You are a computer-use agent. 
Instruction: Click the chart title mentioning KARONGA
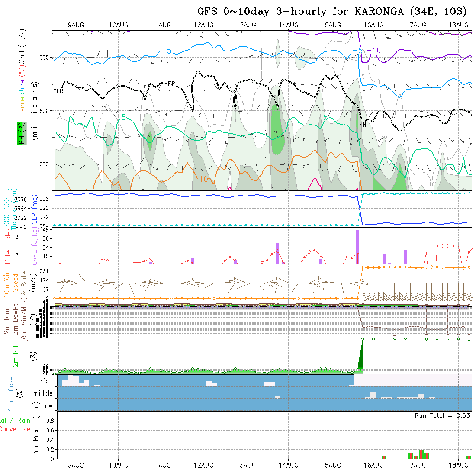[x=332, y=12]
